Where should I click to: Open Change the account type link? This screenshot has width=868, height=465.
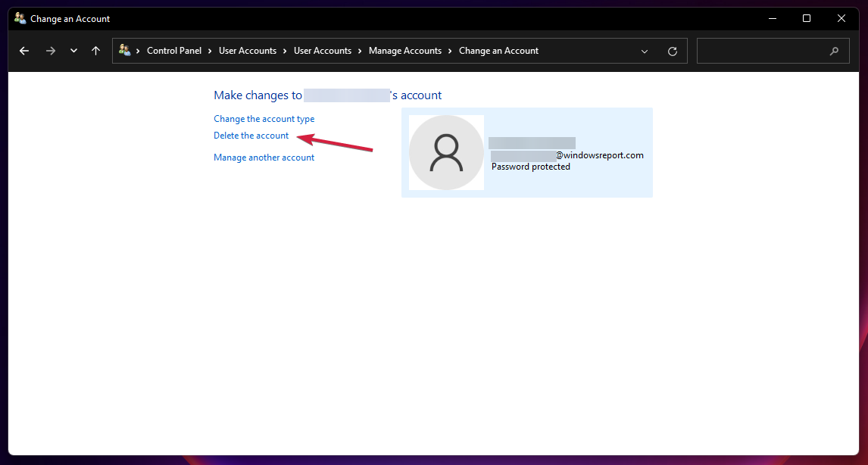(x=264, y=119)
